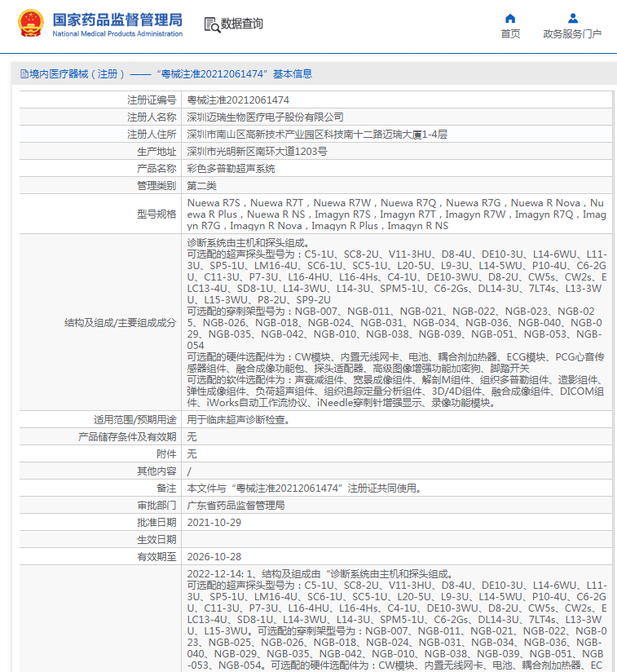The width and height of the screenshot is (617, 672).
Task: Open the 政务服务门户 text link
Action: 572,34
